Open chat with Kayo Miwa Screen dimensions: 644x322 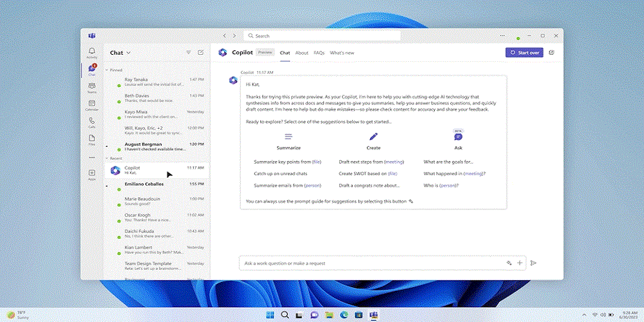click(x=157, y=114)
